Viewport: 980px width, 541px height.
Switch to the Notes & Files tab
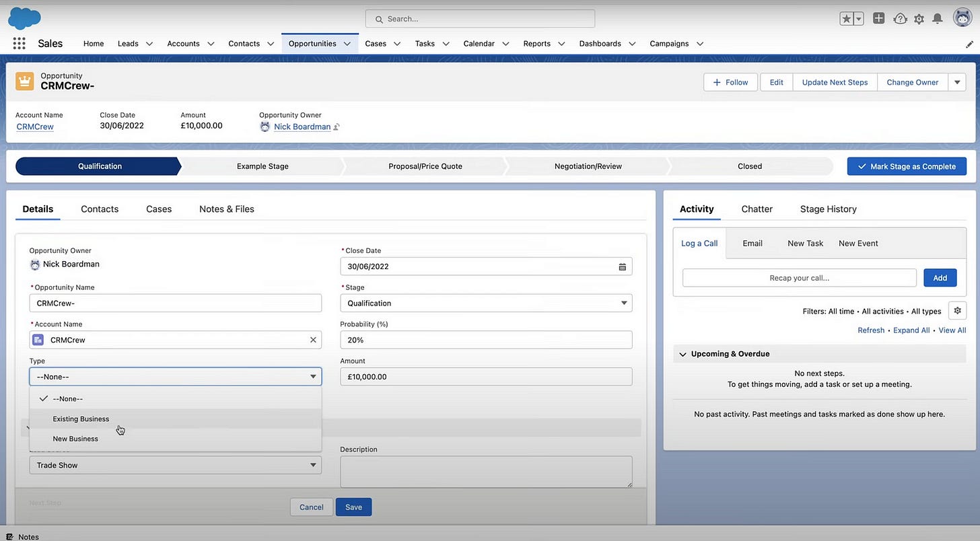[227, 209]
